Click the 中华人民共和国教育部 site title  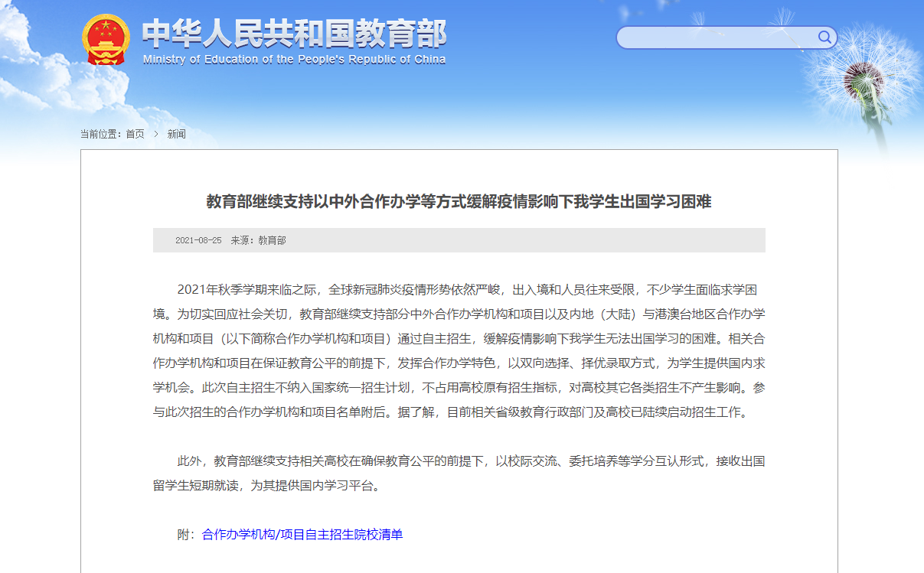[294, 34]
